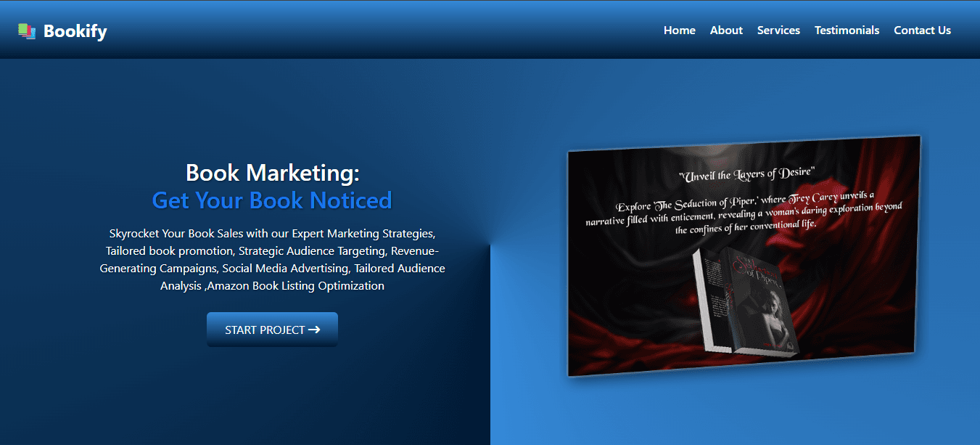Navigate to the Testimonials section
This screenshot has width=980, height=445.
click(846, 30)
